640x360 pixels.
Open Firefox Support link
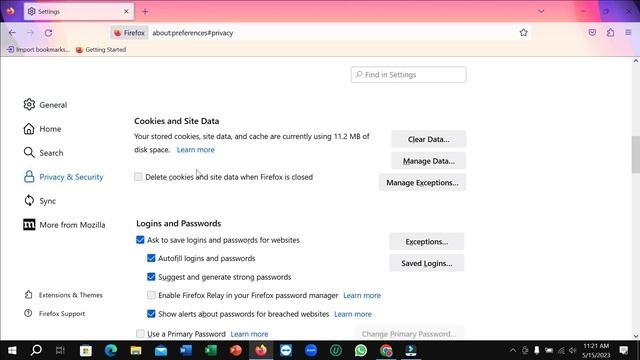tap(55, 313)
